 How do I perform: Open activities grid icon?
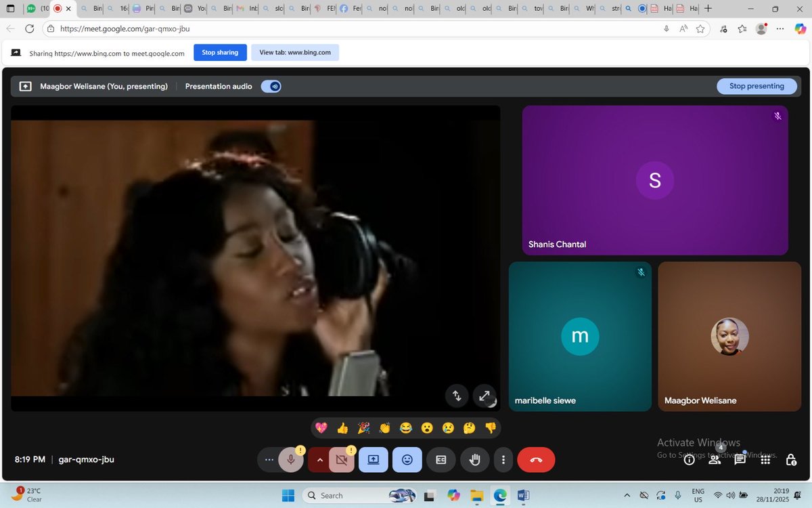(x=765, y=460)
